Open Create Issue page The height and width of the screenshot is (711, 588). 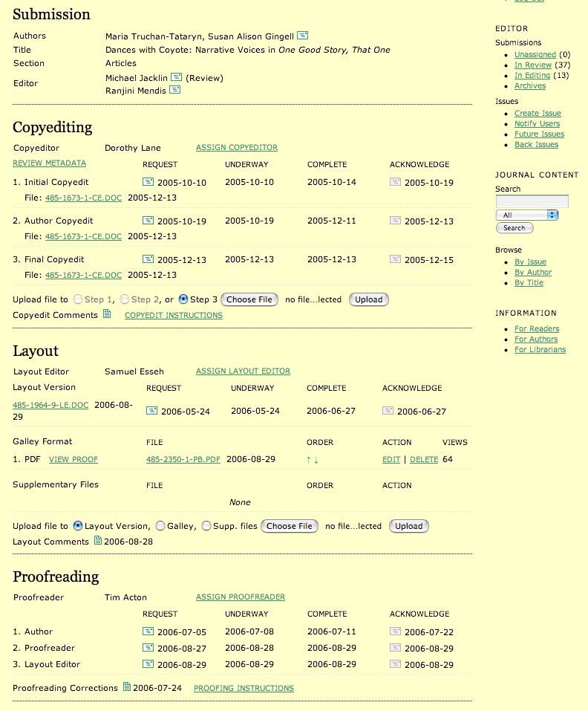(538, 113)
